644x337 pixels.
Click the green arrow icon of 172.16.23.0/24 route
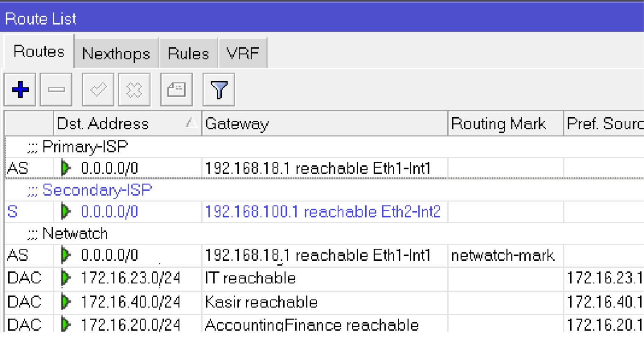66,278
